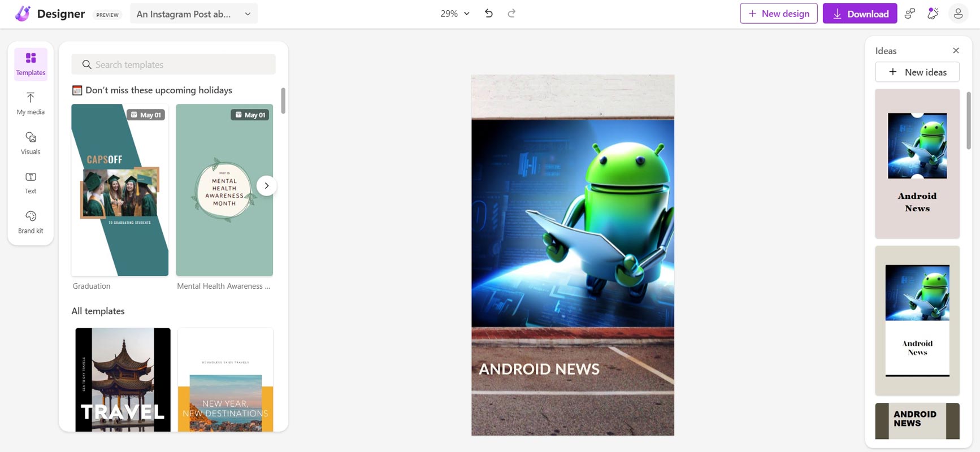Click the May 01 badge on Mental Health
The height and width of the screenshot is (452, 980).
point(250,115)
